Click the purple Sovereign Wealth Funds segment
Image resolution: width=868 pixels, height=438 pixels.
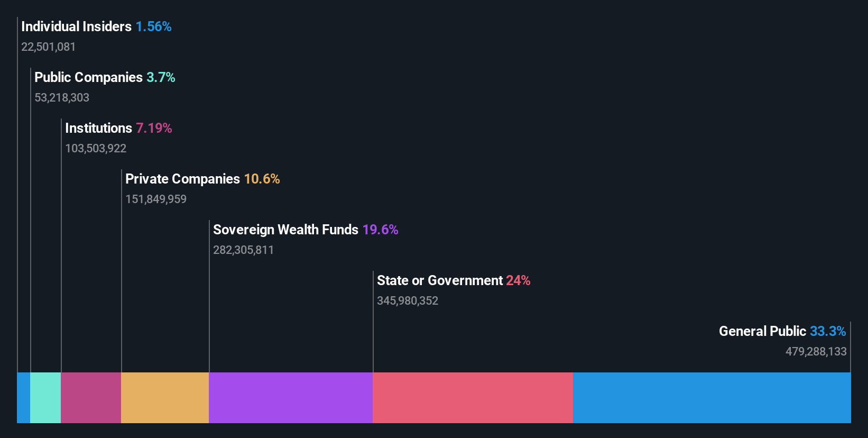(291, 397)
